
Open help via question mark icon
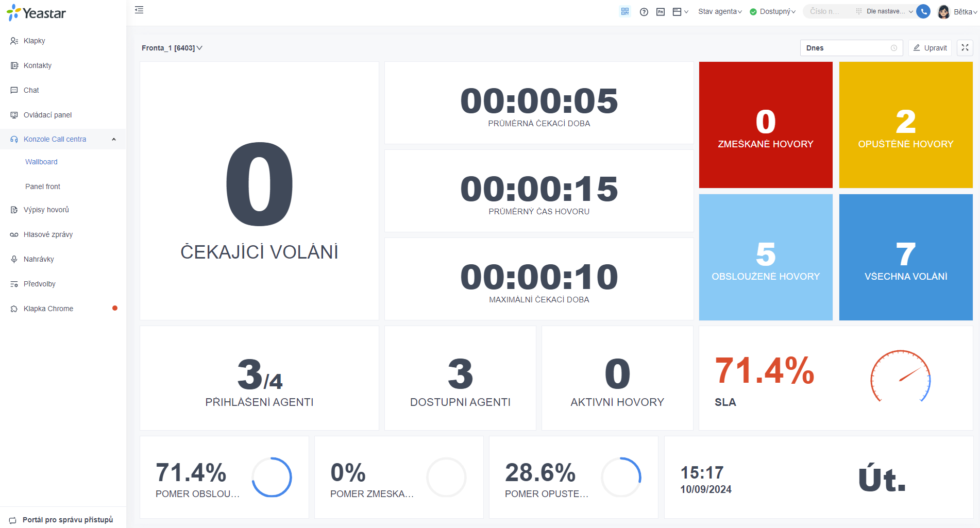pyautogui.click(x=644, y=12)
